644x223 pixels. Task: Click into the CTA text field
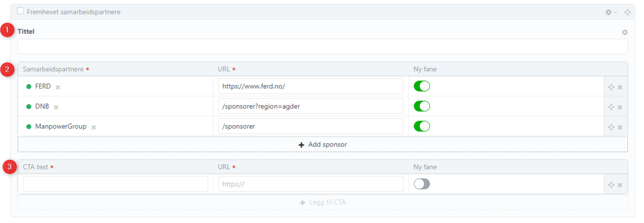[115, 184]
